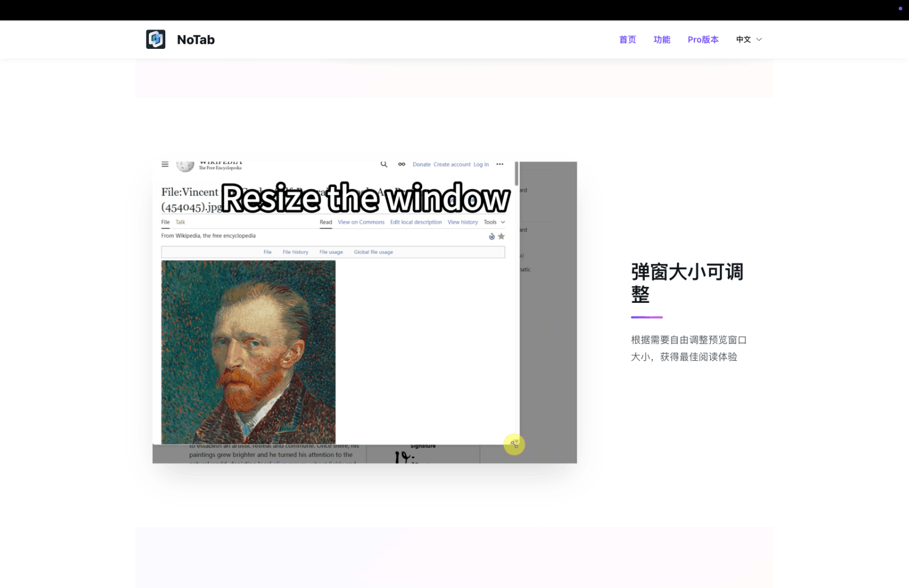This screenshot has width=909, height=588.
Task: Click the appearance glasses icon in demo
Action: point(402,164)
